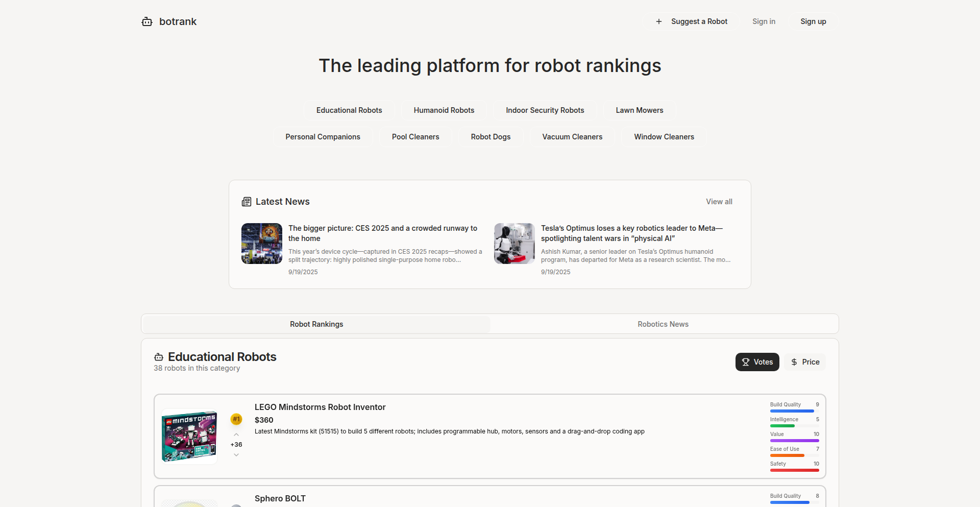Open the Personal Companions category
This screenshot has width=980, height=507.
pyautogui.click(x=323, y=137)
